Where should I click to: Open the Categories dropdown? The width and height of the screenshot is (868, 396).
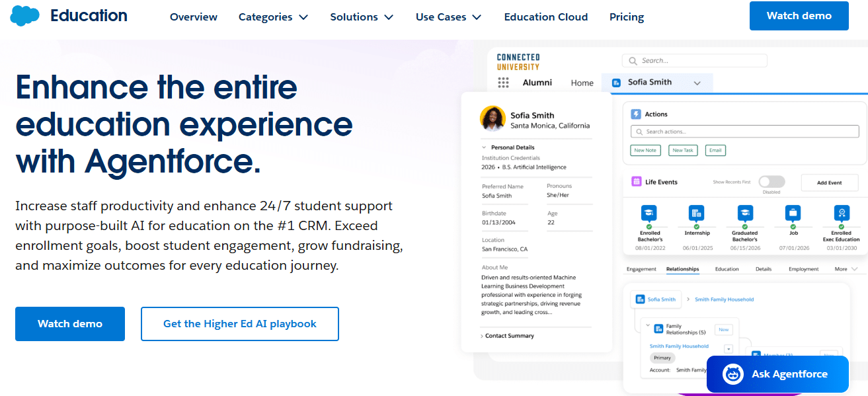[273, 17]
